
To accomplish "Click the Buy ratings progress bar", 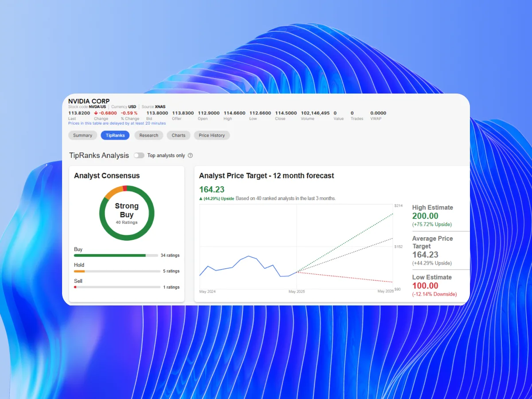I will click(x=116, y=255).
